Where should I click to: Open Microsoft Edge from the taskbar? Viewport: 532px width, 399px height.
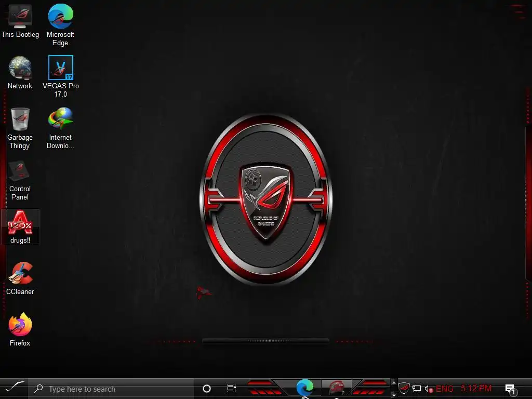[x=304, y=388]
